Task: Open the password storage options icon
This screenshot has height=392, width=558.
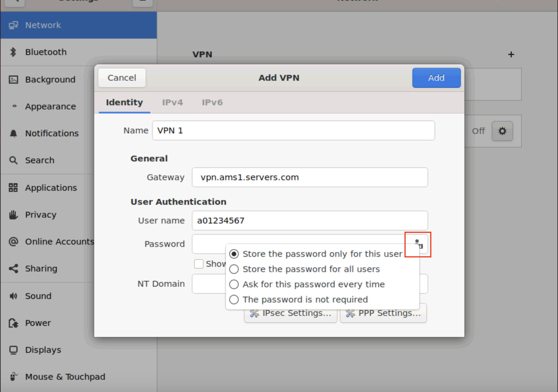Action: click(x=418, y=244)
